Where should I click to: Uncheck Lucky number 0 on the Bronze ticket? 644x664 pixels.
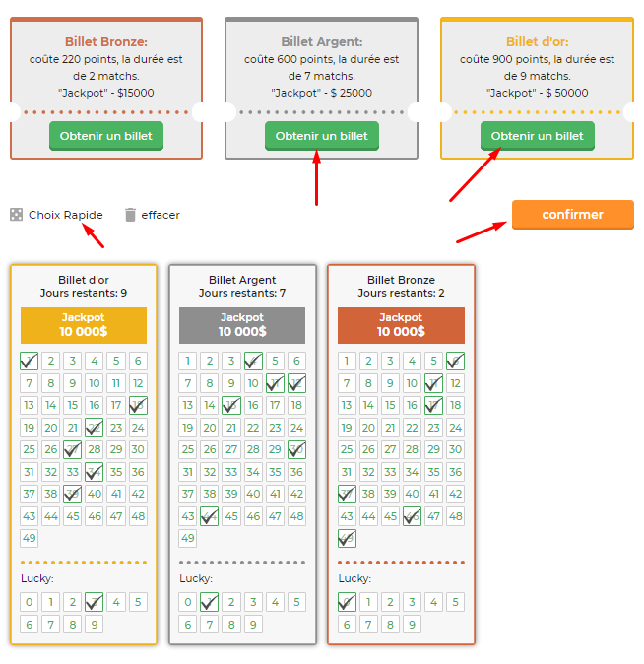coord(347,602)
